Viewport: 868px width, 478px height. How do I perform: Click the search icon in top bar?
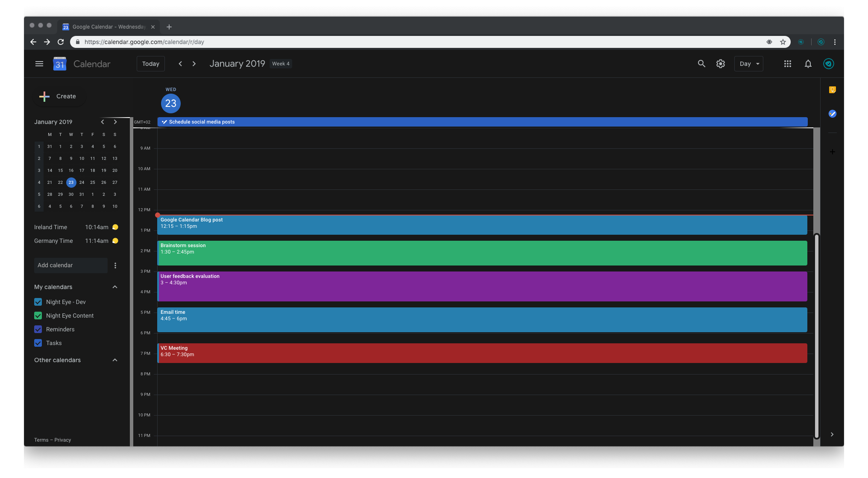click(x=701, y=64)
